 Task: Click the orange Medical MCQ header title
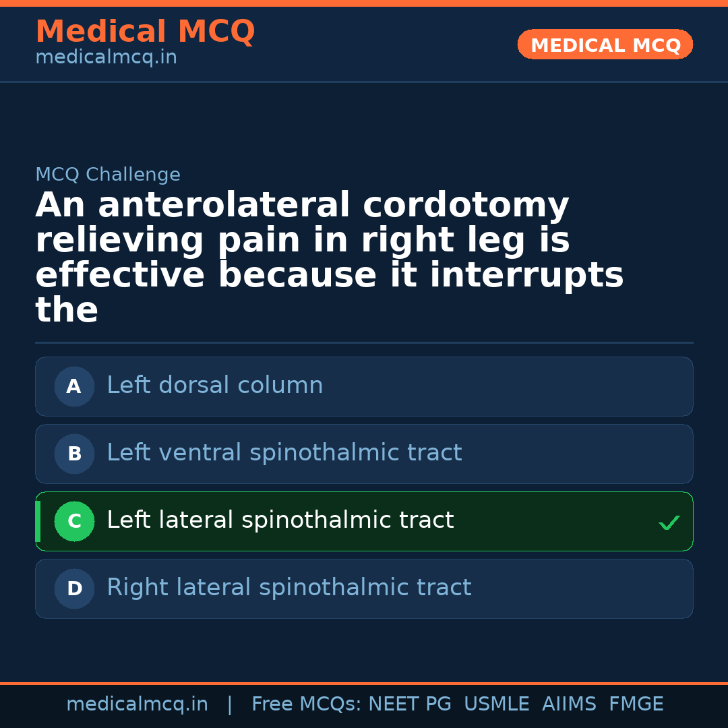[145, 32]
